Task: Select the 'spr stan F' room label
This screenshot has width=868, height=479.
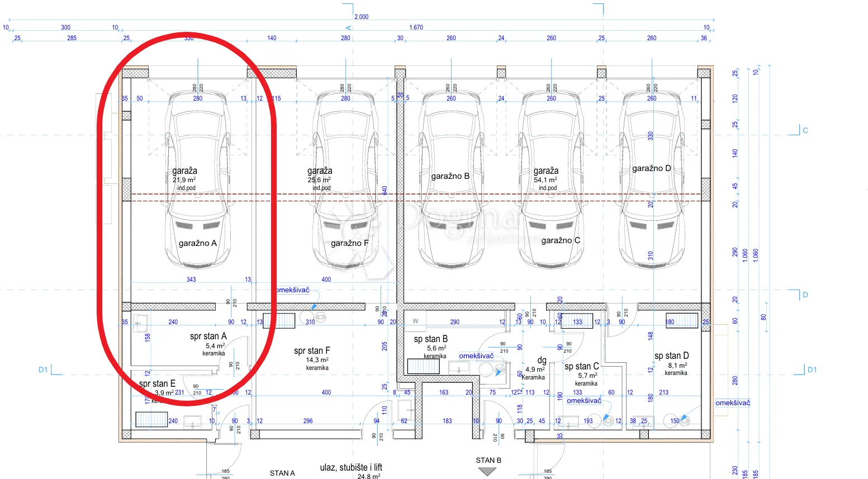Action: (x=312, y=350)
